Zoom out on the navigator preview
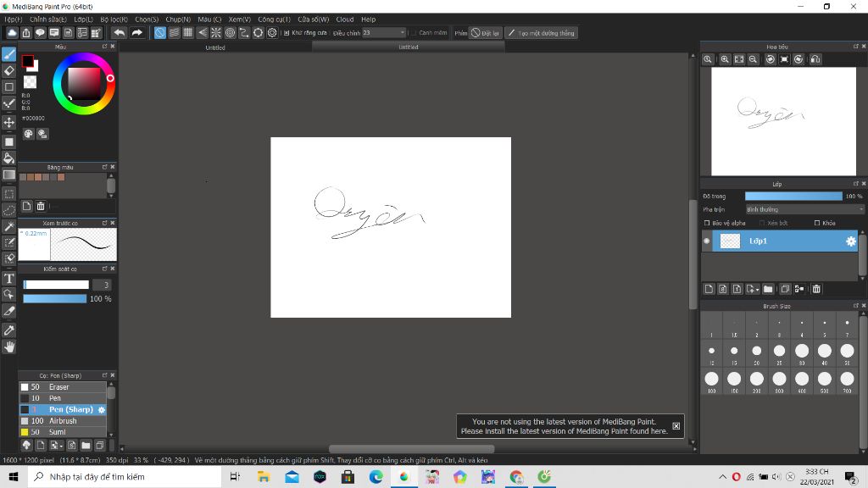868x488 pixels. tap(753, 59)
